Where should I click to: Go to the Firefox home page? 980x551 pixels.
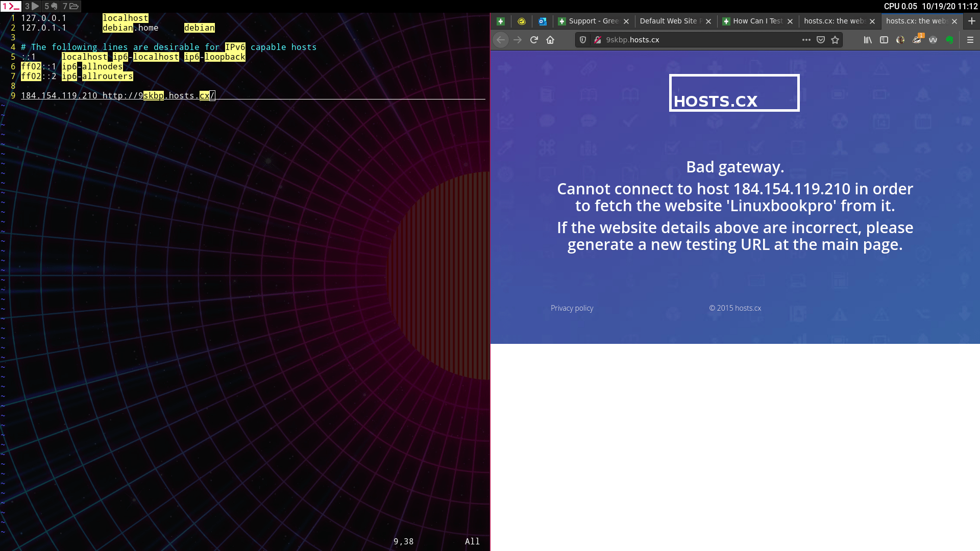[x=550, y=40]
